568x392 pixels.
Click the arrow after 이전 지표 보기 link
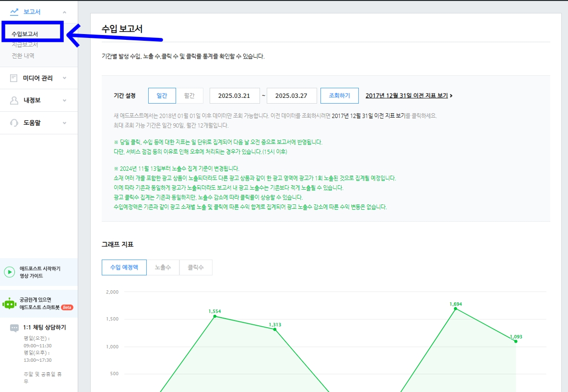tap(451, 95)
